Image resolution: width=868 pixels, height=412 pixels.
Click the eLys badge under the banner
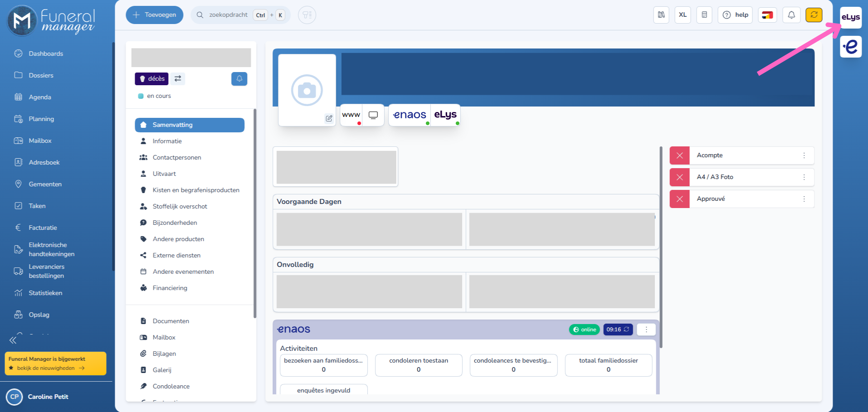tap(445, 115)
